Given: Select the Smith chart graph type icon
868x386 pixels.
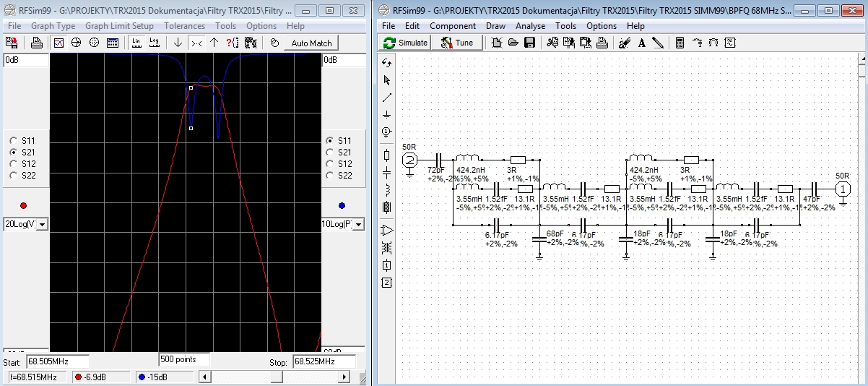Looking at the screenshot, I should pyautogui.click(x=77, y=43).
